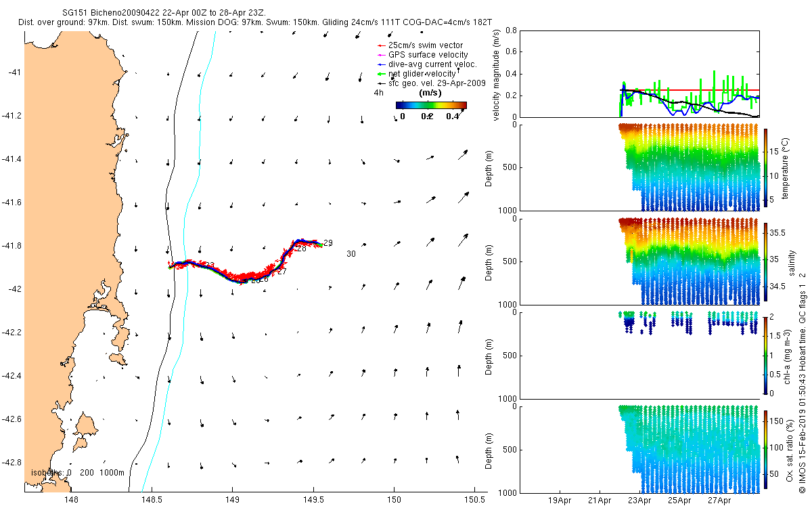Click the day '29' track end marker
812x508 pixels.
click(328, 243)
